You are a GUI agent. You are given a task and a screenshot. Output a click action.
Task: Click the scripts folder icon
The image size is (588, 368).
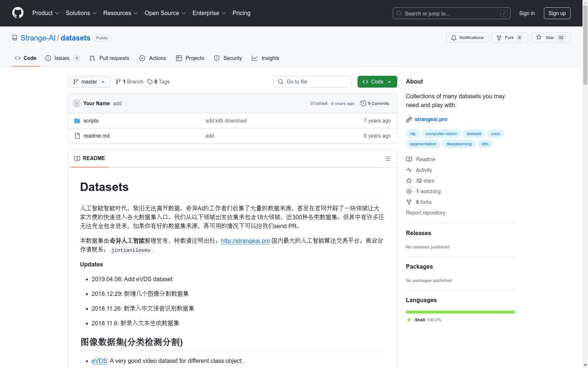77,121
